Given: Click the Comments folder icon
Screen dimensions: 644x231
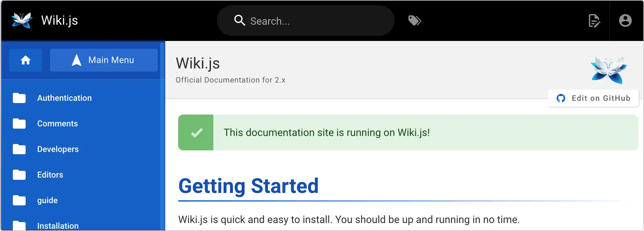Looking at the screenshot, I should 19,123.
